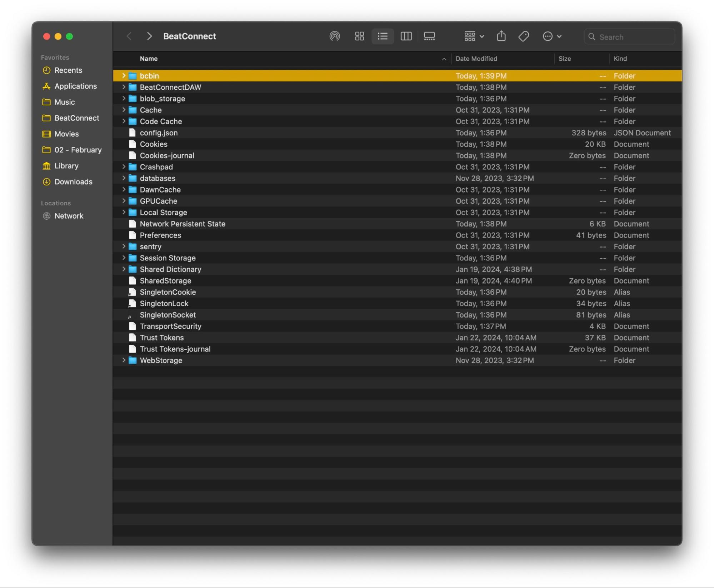Open the Group By dropdown
Viewport: 714px width, 588px height.
tap(474, 36)
